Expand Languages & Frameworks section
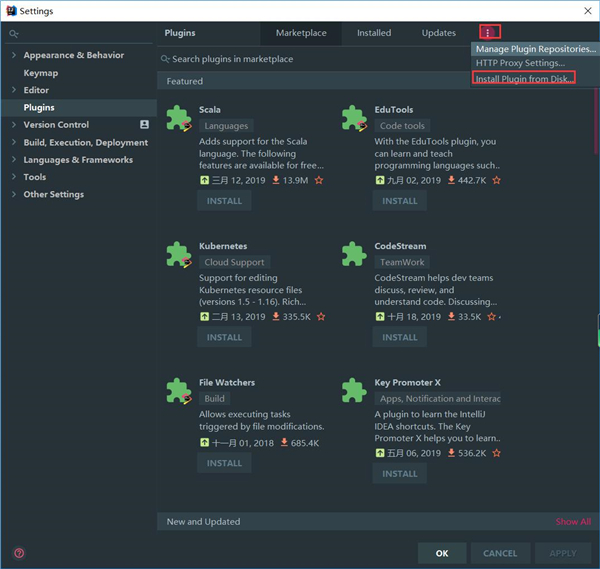Viewport: 600px width, 569px height. click(13, 160)
